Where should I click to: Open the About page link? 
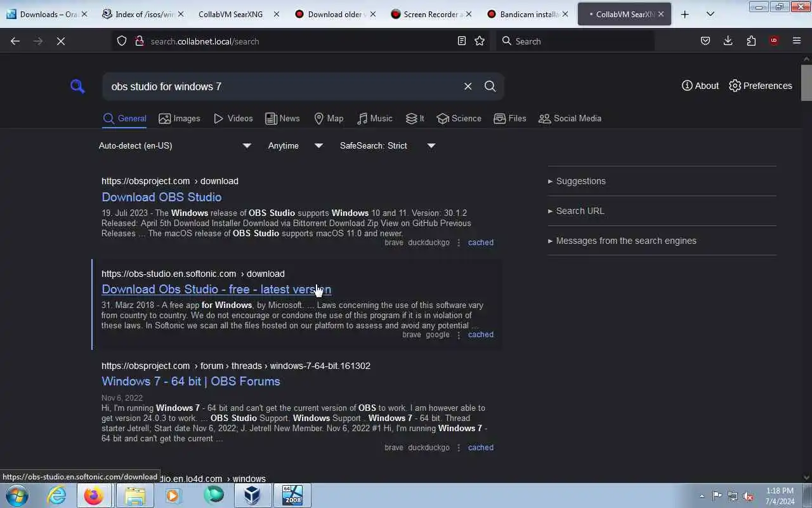click(700, 86)
